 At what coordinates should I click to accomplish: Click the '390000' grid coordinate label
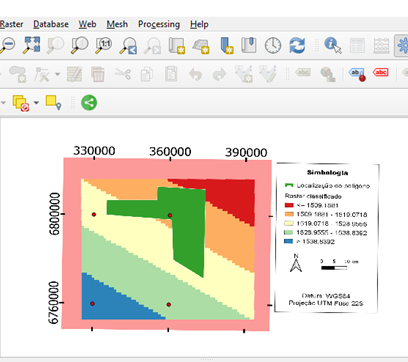246,153
